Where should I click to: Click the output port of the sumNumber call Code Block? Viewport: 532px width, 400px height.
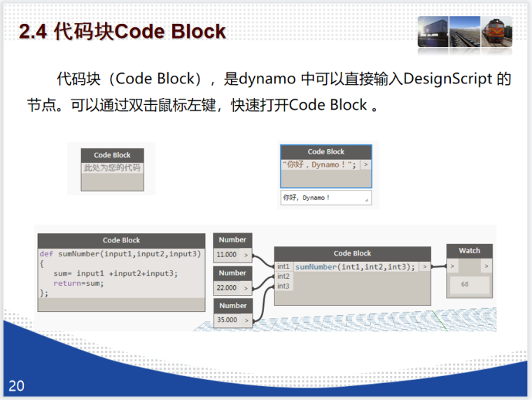[x=423, y=267]
